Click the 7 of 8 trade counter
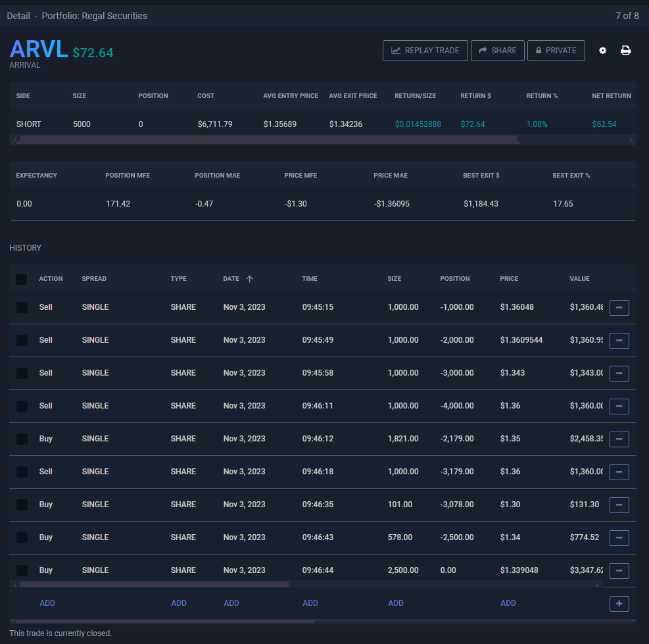 coord(627,16)
